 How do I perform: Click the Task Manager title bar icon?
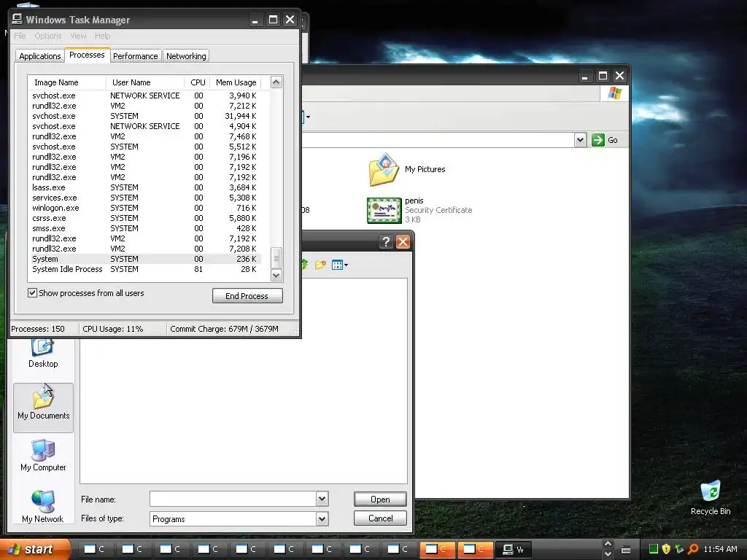pyautogui.click(x=18, y=19)
